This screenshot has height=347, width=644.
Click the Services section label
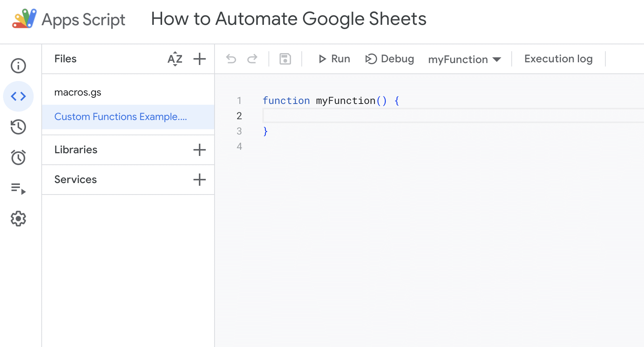point(75,180)
